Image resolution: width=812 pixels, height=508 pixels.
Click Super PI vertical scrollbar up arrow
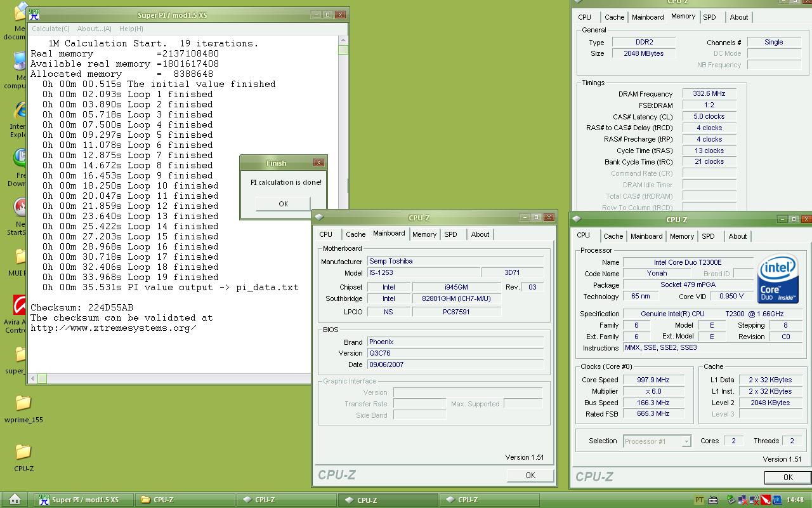[x=343, y=39]
